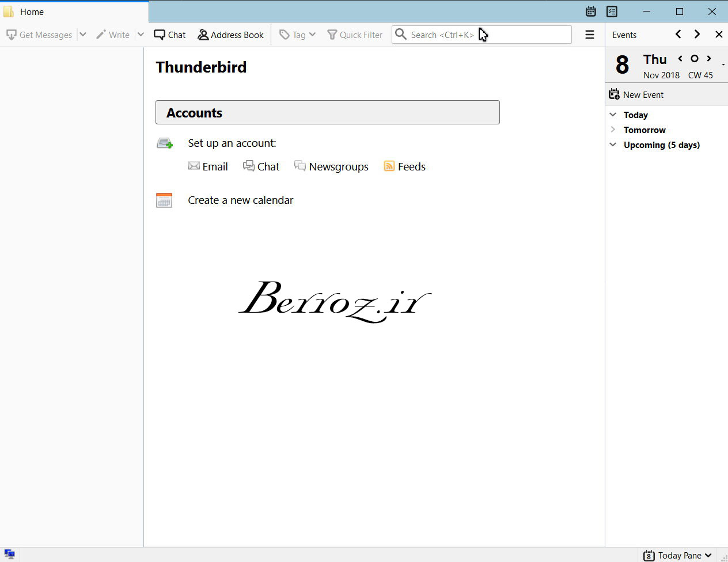
Task: Set up a Newsgroups account
Action: click(332, 167)
